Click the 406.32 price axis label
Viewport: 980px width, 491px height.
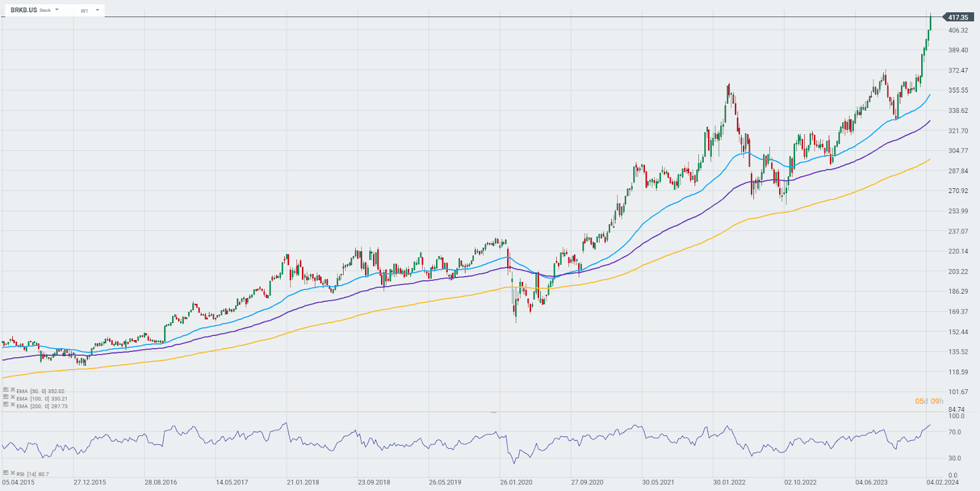click(x=958, y=30)
